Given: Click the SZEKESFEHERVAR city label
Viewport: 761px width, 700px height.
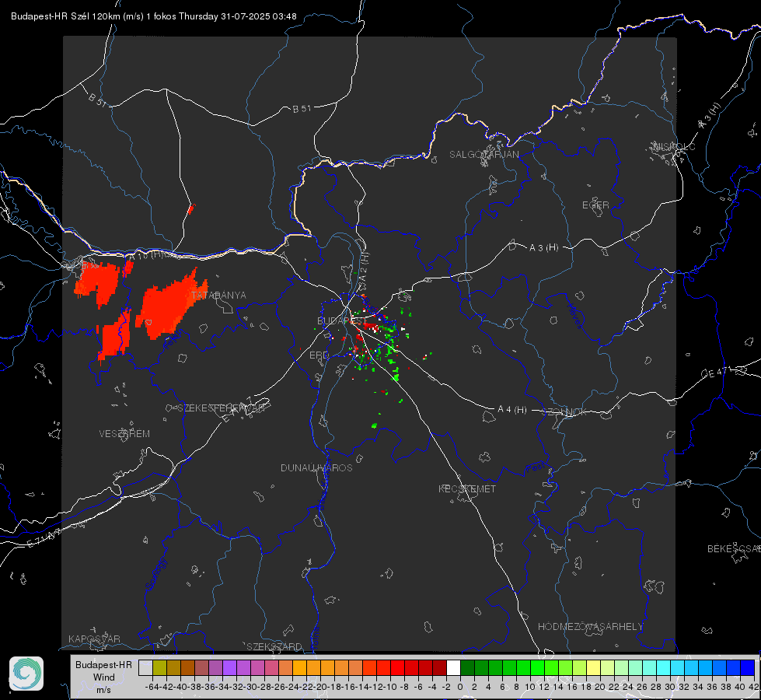Looking at the screenshot, I should [x=221, y=408].
